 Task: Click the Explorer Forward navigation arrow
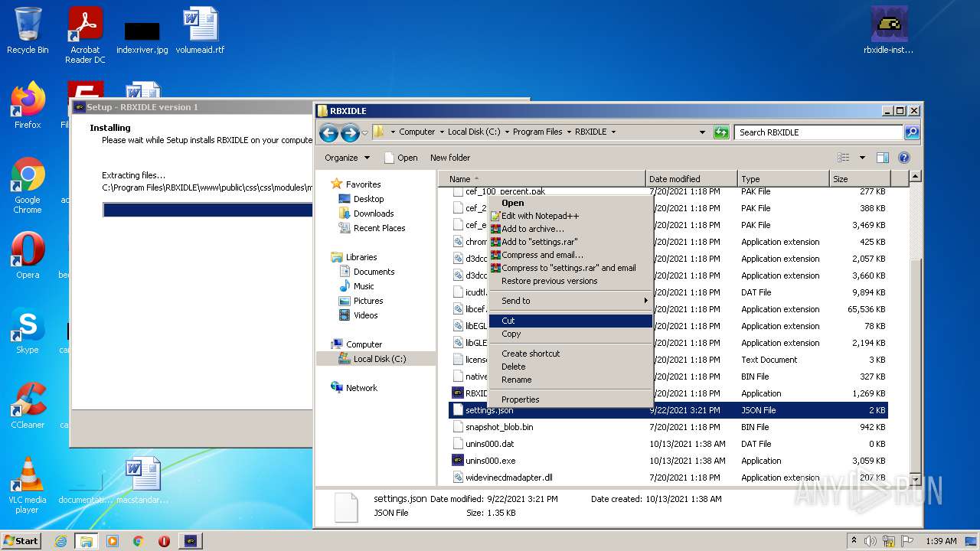coord(350,132)
